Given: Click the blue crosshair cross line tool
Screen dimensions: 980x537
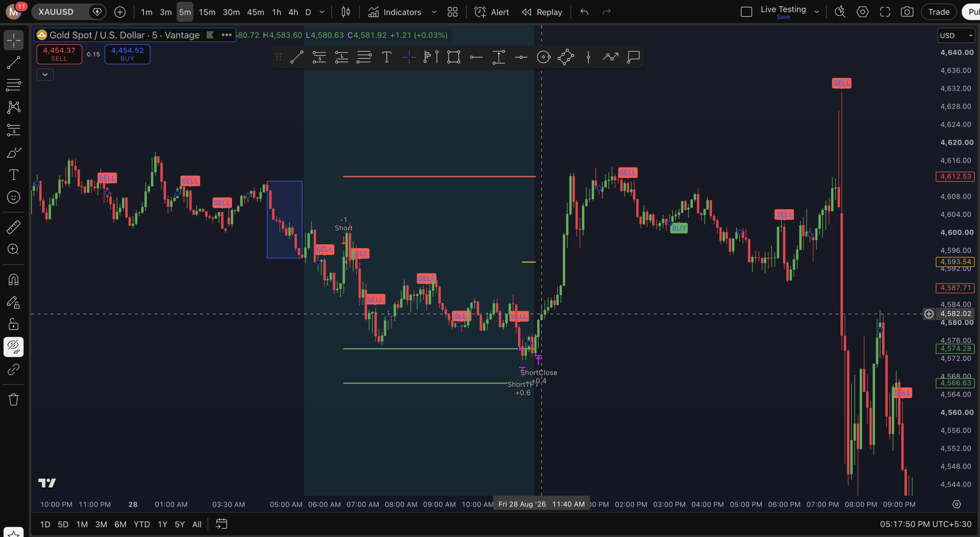Looking at the screenshot, I should click(409, 57).
